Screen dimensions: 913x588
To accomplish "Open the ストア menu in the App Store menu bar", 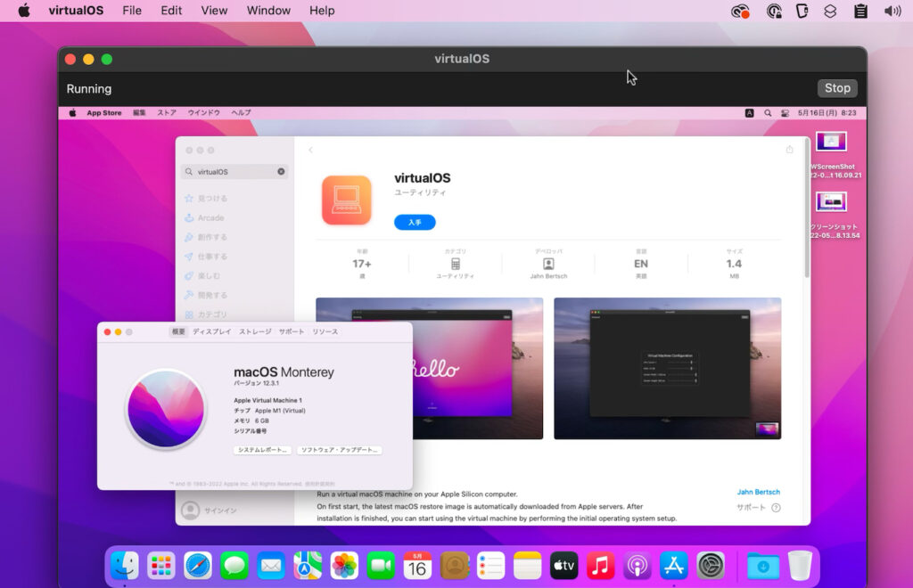I will pyautogui.click(x=166, y=113).
